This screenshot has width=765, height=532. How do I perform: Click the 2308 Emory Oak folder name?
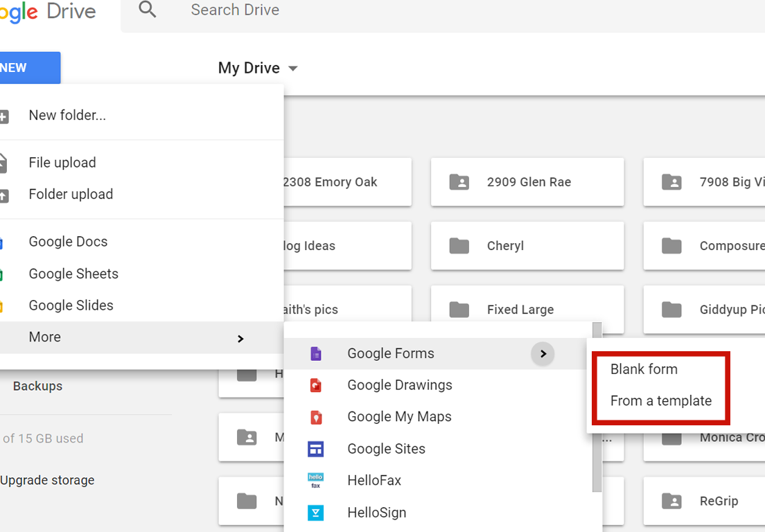click(331, 182)
